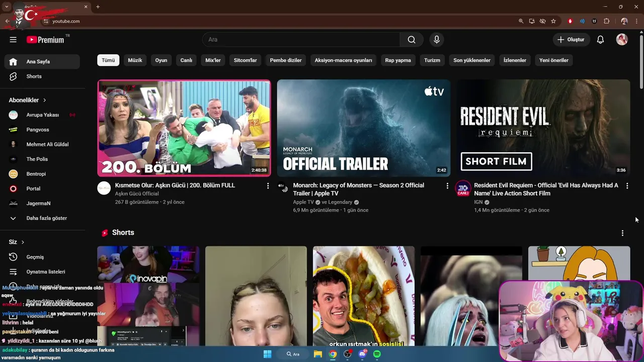
Task: Click Aşkın Gücü Official channel name
Action: coord(137,194)
